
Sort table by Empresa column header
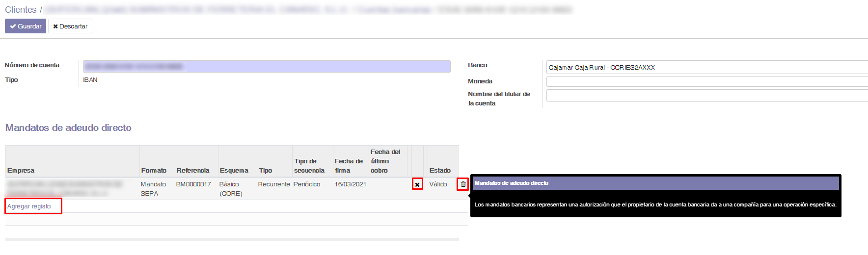21,171
